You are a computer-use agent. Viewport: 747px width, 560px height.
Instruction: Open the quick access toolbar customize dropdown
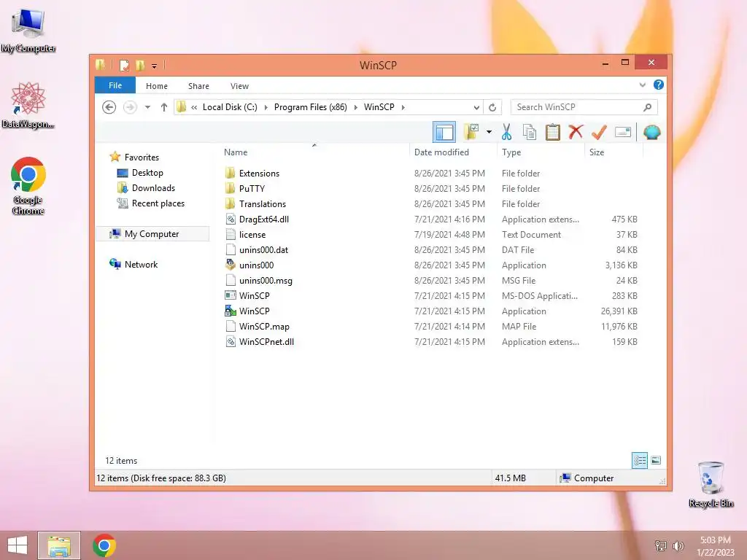[155, 65]
